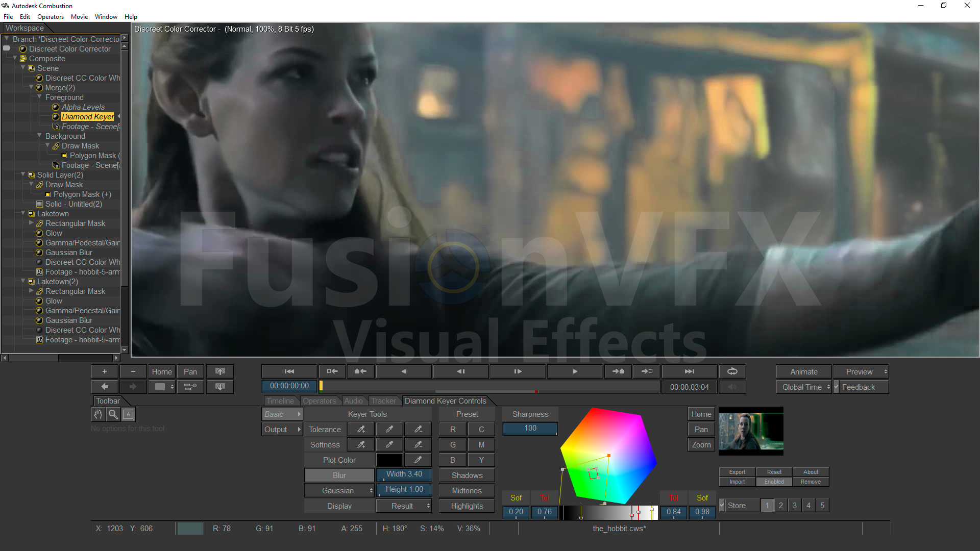Collapse the Solid Layer(2) node
980x551 pixels.
[23, 174]
